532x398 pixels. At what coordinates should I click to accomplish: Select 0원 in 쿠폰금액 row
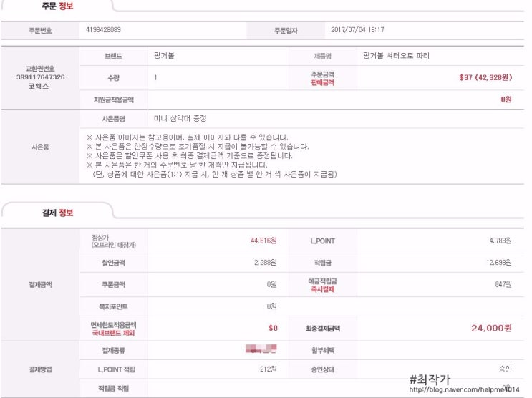[x=271, y=284]
